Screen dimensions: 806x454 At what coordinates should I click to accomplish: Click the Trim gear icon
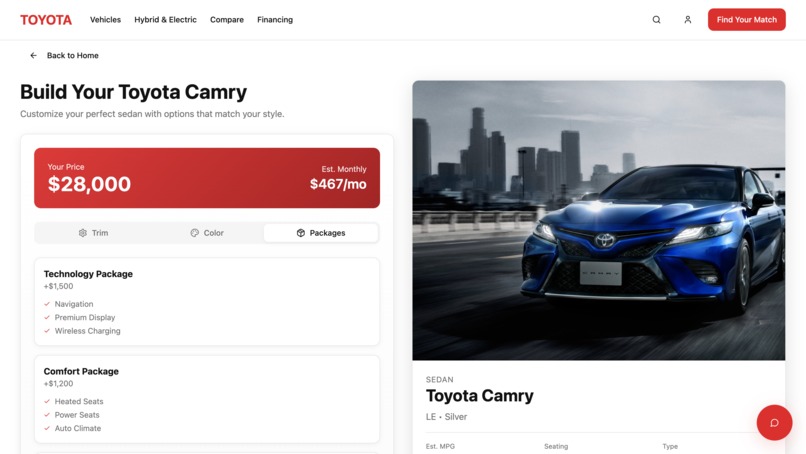pyautogui.click(x=83, y=233)
